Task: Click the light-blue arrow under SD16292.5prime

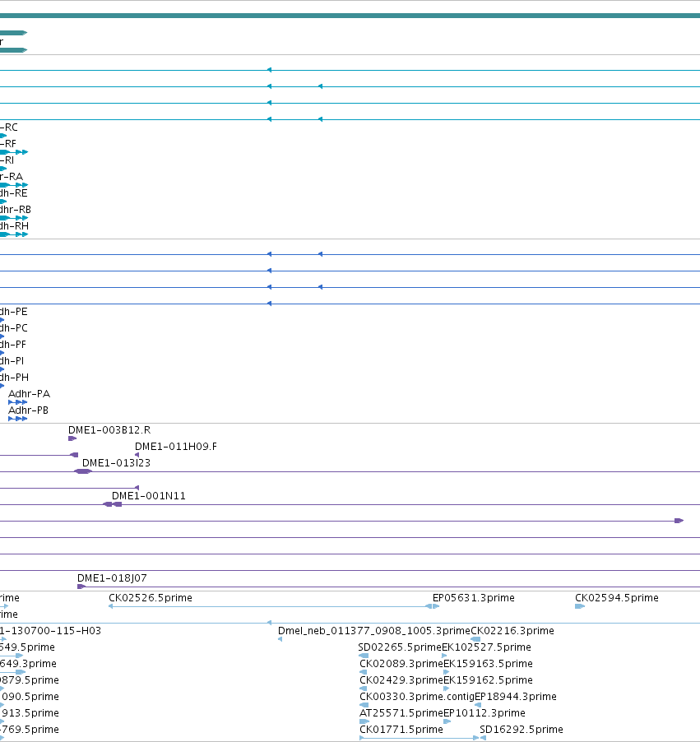Action: [x=483, y=738]
